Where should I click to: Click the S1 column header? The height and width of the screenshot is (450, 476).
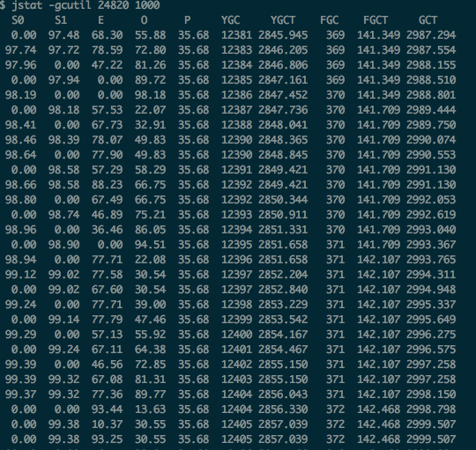pyautogui.click(x=61, y=20)
